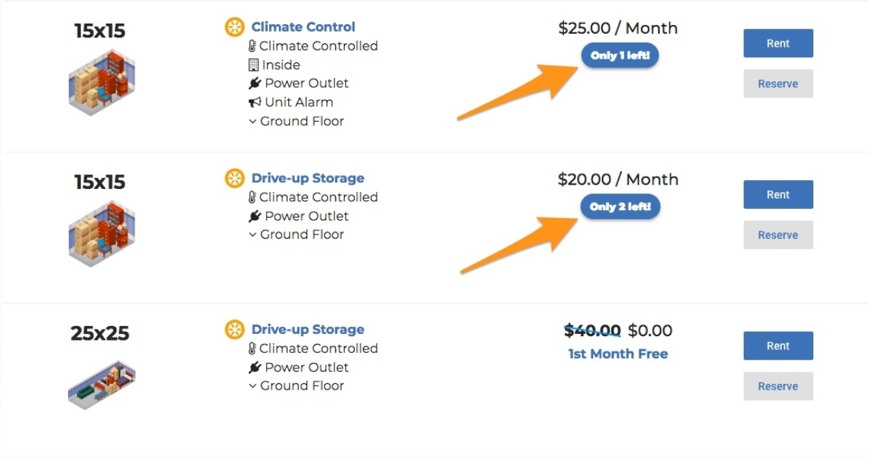Click the 25x25 storage unit thumbnail
Viewport: 869px width, 460px height.
[x=101, y=383]
